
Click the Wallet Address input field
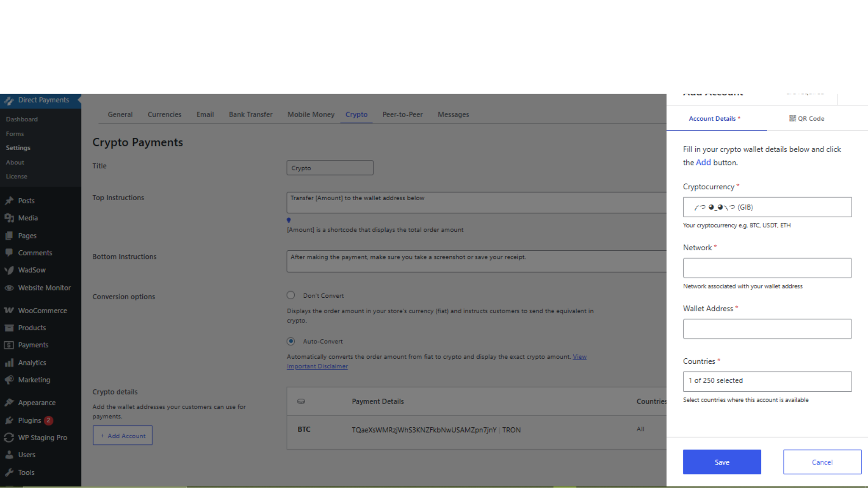coord(767,329)
